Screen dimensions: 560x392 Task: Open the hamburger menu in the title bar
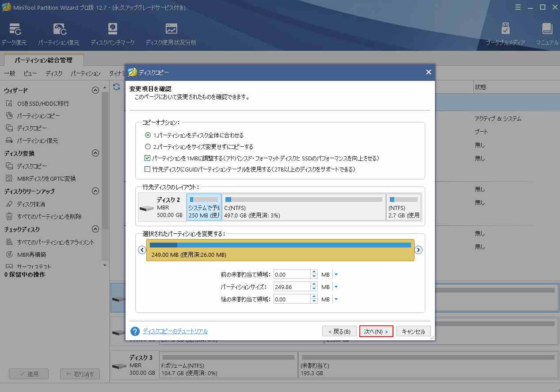(x=518, y=7)
